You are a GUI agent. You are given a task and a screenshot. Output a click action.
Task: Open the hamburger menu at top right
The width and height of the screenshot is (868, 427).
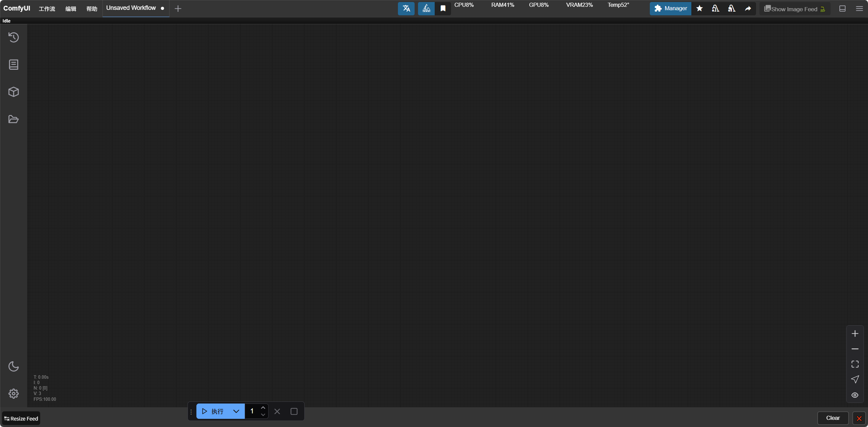(x=859, y=9)
